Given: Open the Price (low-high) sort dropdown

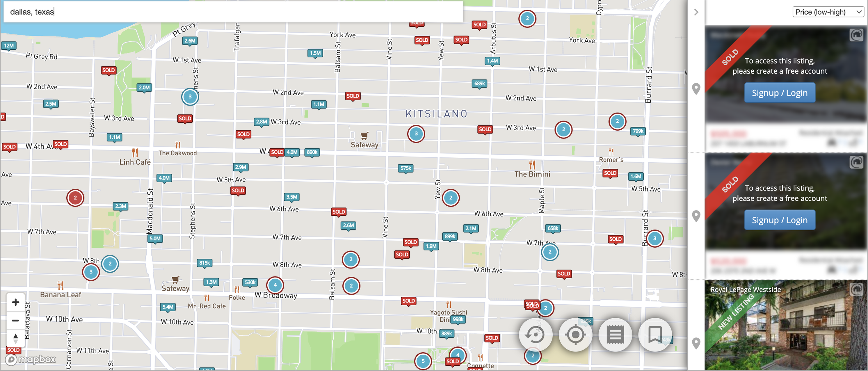Looking at the screenshot, I should click(827, 11).
